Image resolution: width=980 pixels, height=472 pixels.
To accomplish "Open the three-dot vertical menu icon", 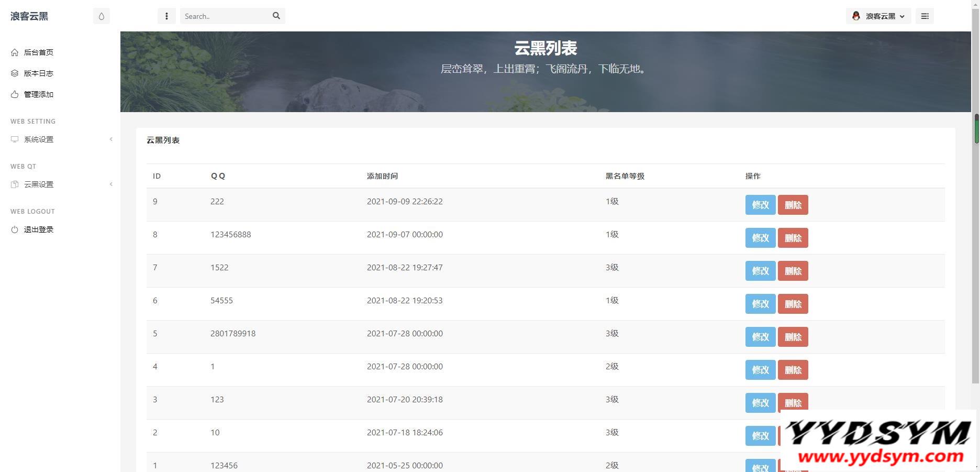I will pyautogui.click(x=166, y=16).
